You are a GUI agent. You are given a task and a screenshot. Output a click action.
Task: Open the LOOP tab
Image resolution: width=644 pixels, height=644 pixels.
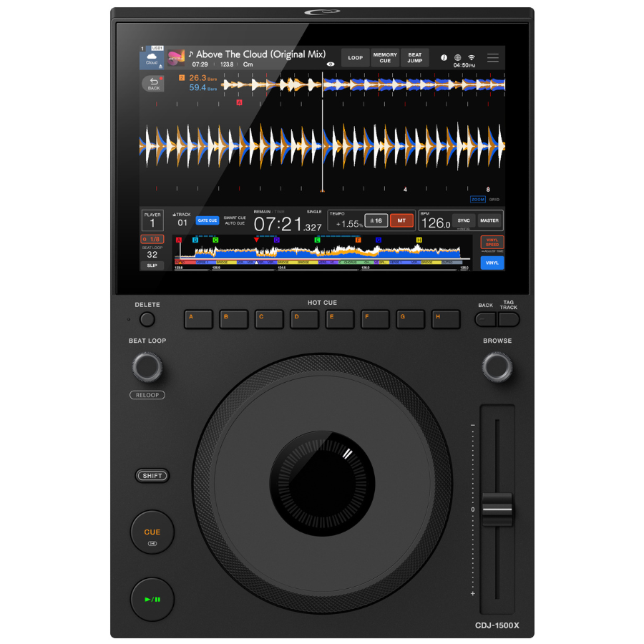click(355, 57)
